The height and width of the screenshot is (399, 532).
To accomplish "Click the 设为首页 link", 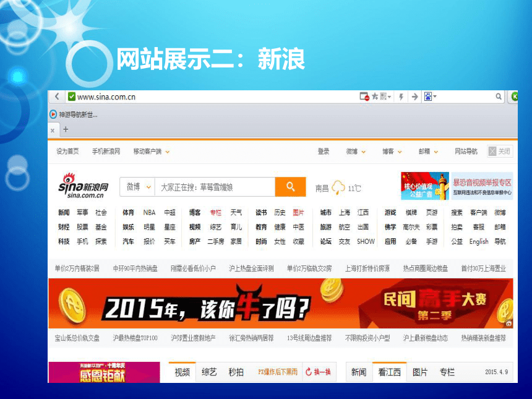I will pos(67,152).
